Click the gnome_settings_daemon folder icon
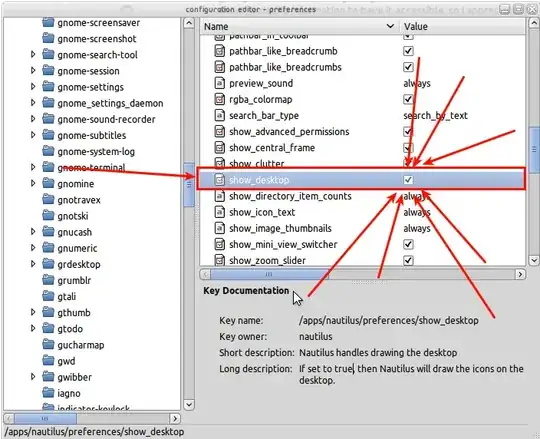Image resolution: width=540 pixels, height=439 pixels. tap(48, 103)
